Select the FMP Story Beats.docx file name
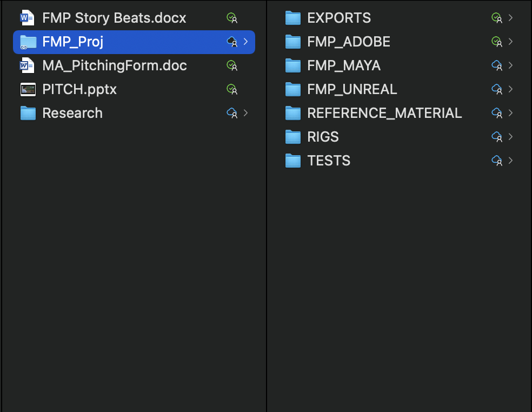The height and width of the screenshot is (412, 532). pyautogui.click(x=114, y=18)
